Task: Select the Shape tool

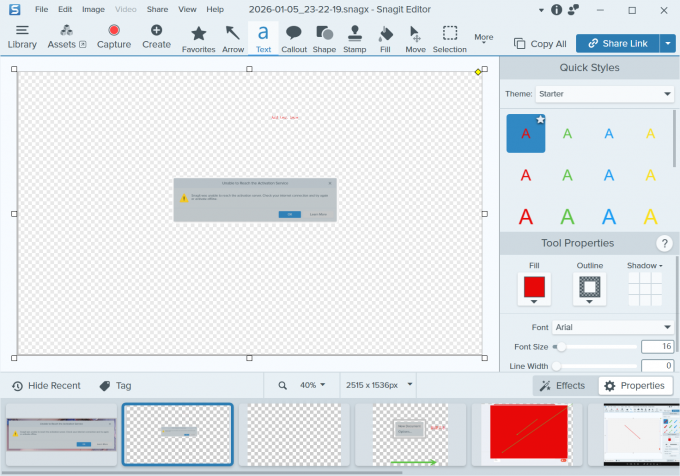Action: (x=324, y=37)
